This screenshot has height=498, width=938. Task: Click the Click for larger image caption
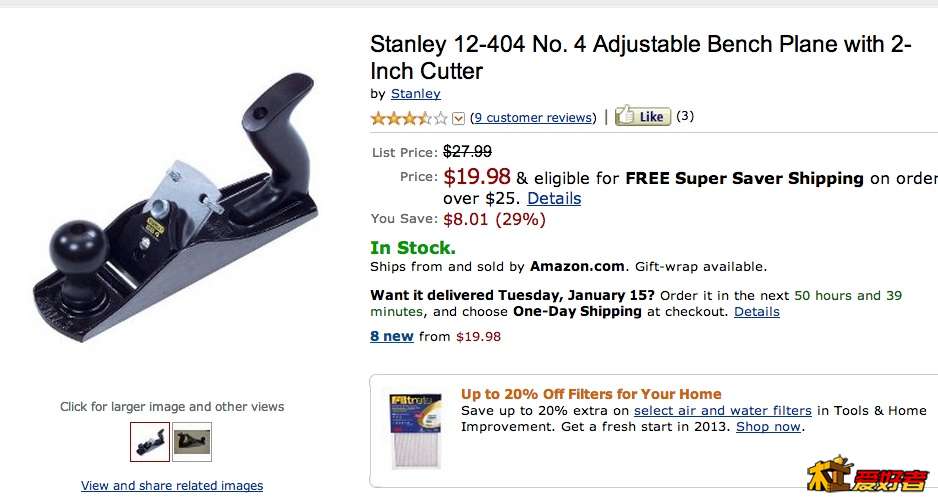pos(172,406)
